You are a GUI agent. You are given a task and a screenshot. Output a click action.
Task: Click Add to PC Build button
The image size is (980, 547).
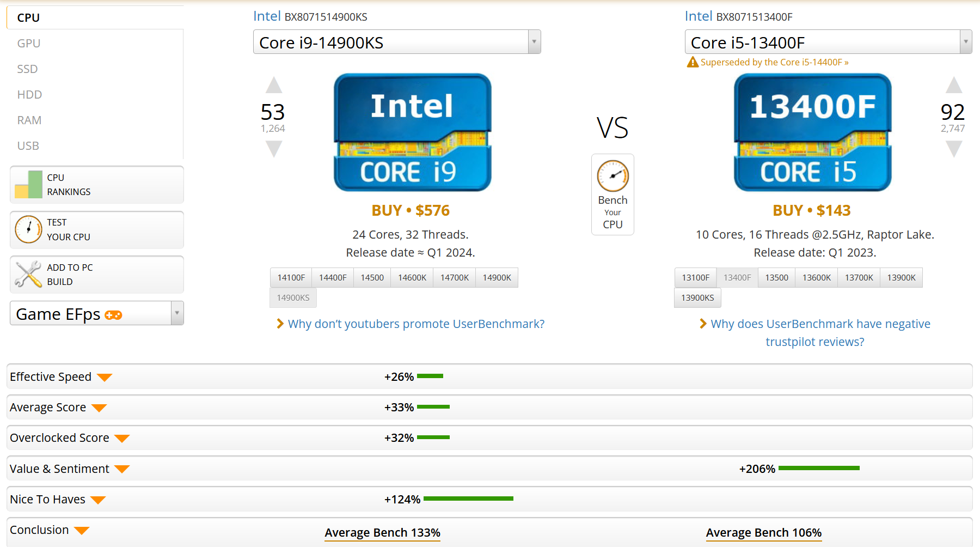tap(97, 275)
